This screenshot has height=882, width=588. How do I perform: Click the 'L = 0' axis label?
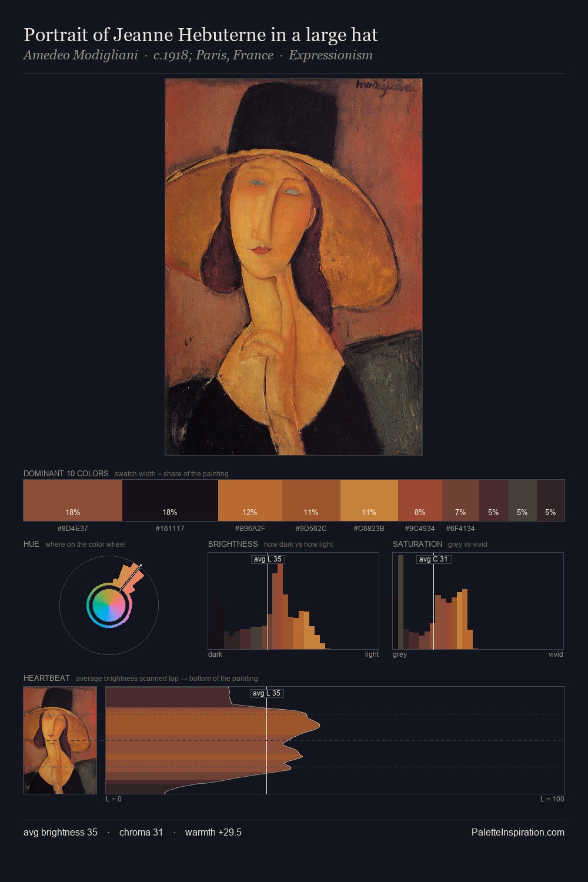(113, 799)
